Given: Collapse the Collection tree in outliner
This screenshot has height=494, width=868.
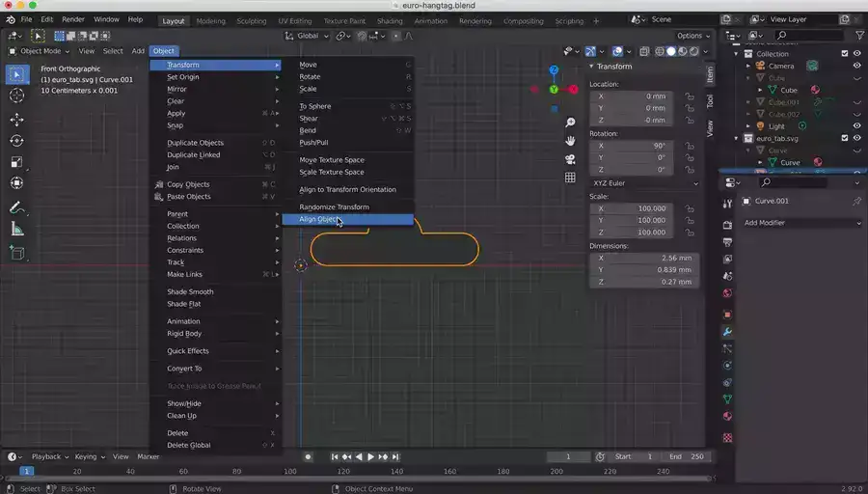Looking at the screenshot, I should [x=736, y=54].
